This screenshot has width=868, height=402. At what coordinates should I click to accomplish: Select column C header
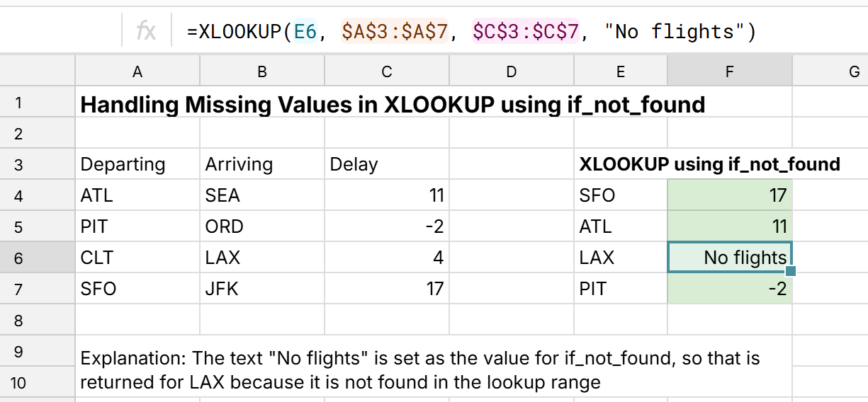386,71
